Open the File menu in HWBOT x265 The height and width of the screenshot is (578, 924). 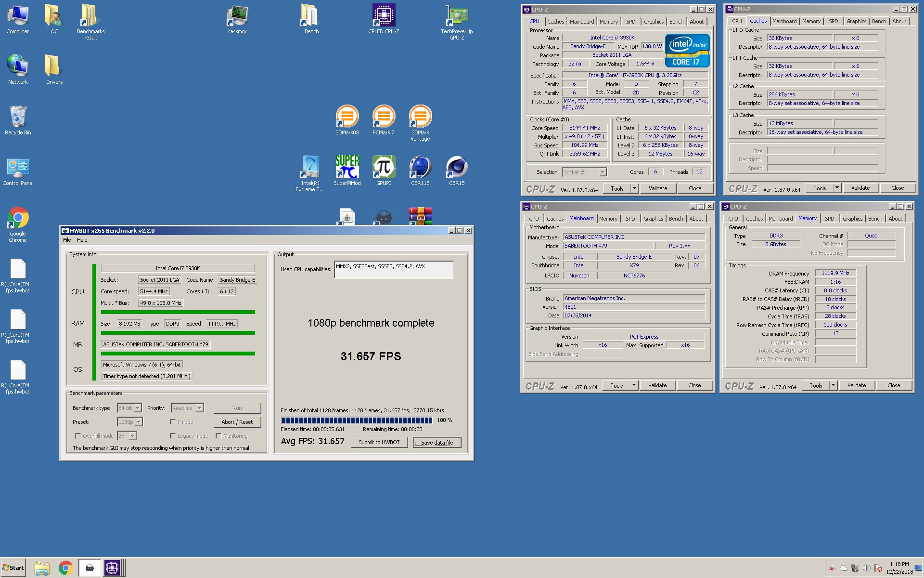(67, 240)
